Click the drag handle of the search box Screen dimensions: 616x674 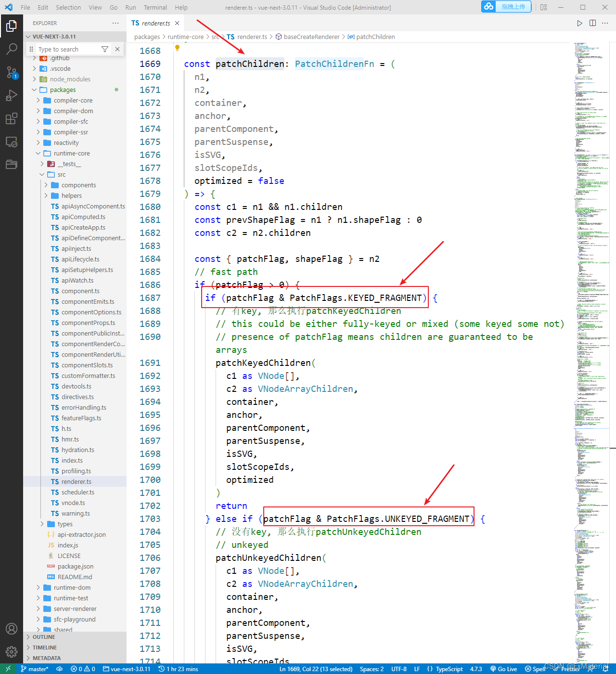31,49
